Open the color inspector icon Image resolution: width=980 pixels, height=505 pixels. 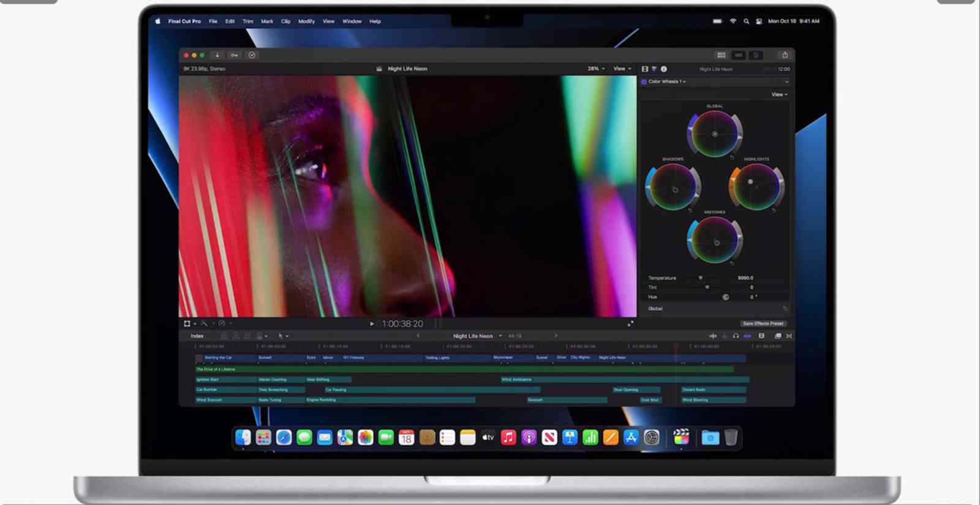tap(654, 69)
